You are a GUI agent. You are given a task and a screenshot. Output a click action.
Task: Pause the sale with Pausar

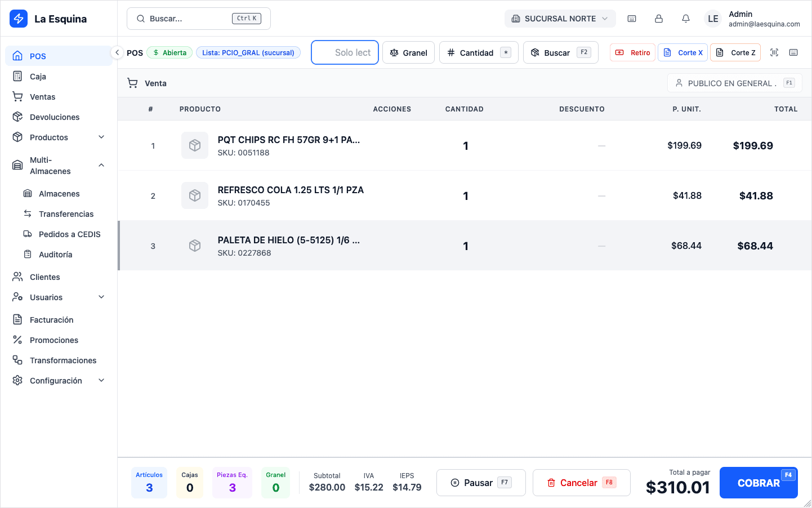pos(481,483)
